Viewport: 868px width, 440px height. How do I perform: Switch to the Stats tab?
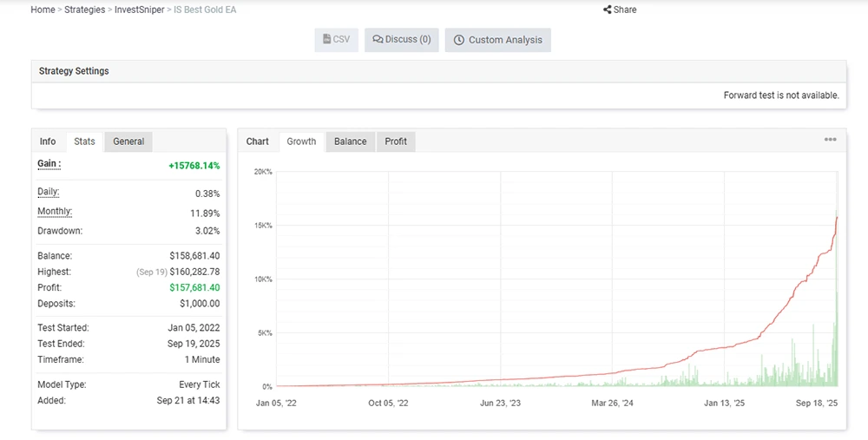pos(84,141)
